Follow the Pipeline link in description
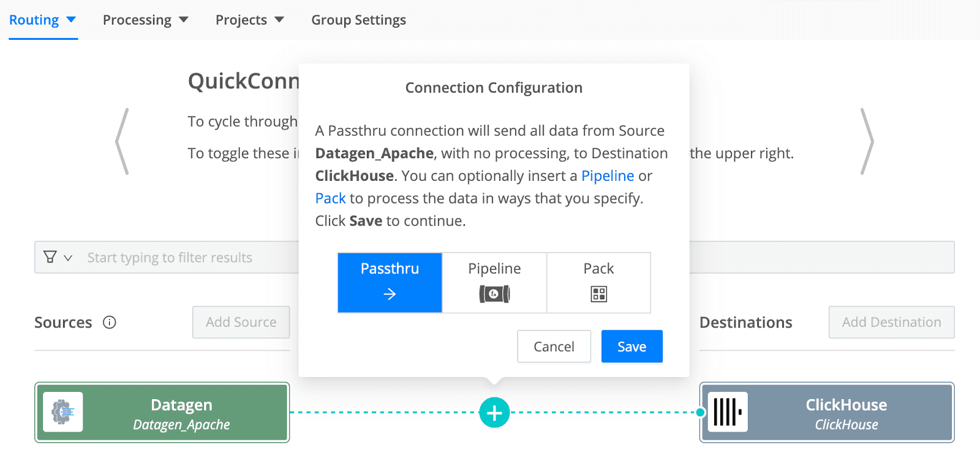 607,176
